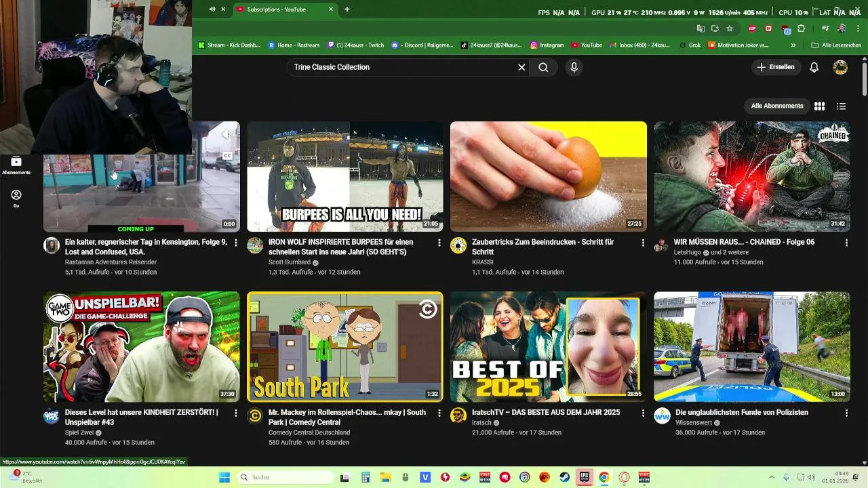Screen dimensions: 868x488
Task: Open options menu for Zaubertricks video
Action: click(x=643, y=243)
